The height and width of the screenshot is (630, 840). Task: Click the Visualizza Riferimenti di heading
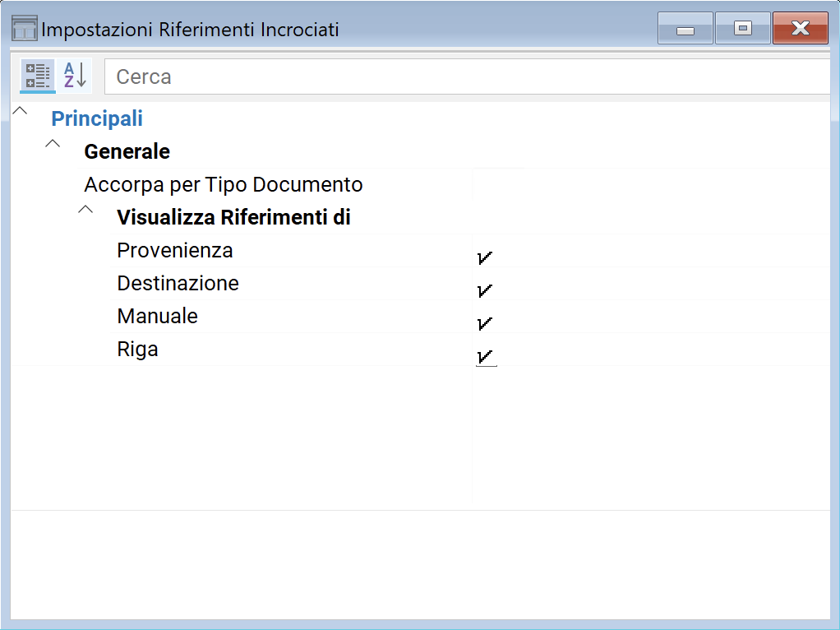pos(233,217)
